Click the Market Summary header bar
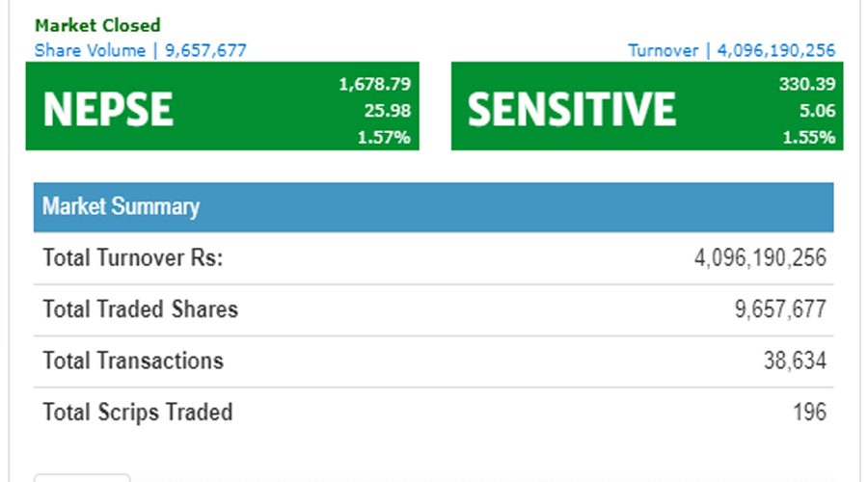This screenshot has height=482, width=868. coord(433,207)
